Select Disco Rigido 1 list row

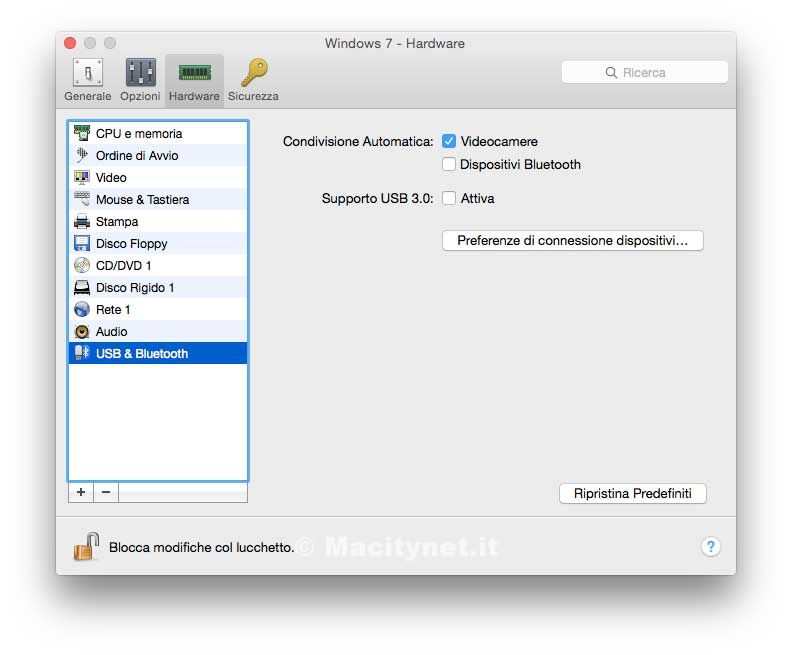pyautogui.click(x=158, y=287)
